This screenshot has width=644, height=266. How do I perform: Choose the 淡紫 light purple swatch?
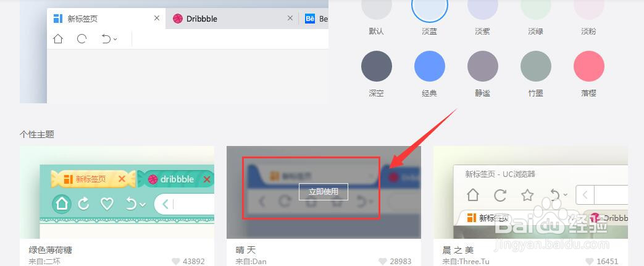(x=483, y=7)
